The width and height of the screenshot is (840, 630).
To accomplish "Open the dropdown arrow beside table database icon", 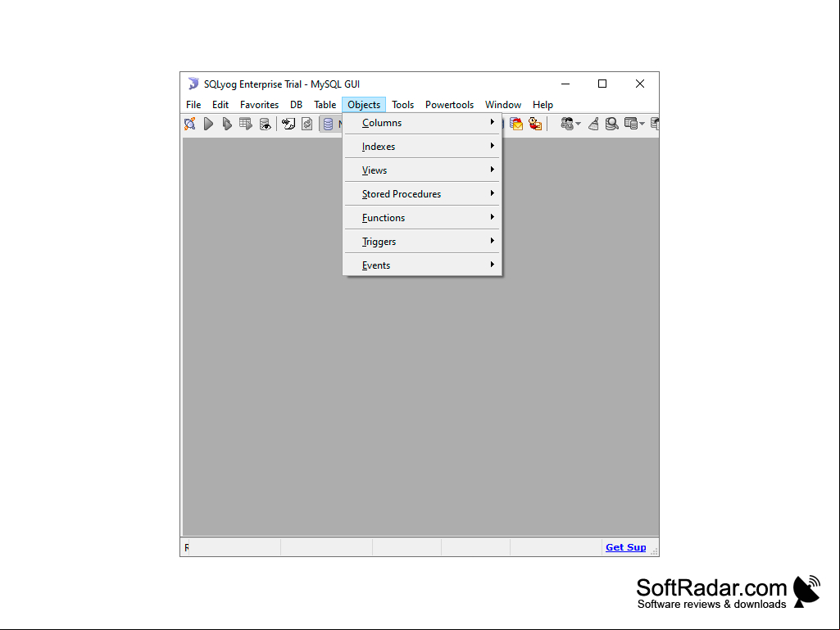I will (642, 125).
